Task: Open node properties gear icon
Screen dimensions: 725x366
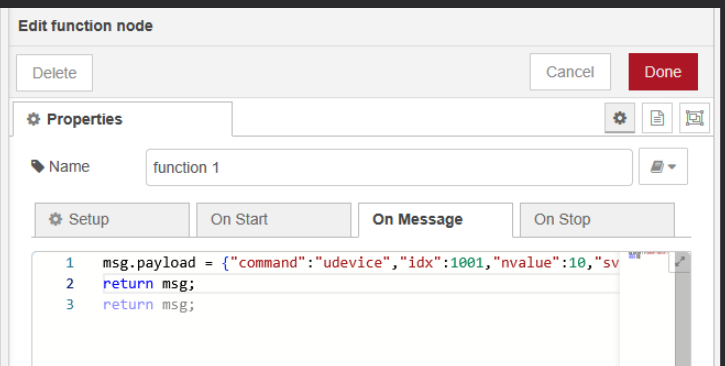Action: [x=620, y=118]
